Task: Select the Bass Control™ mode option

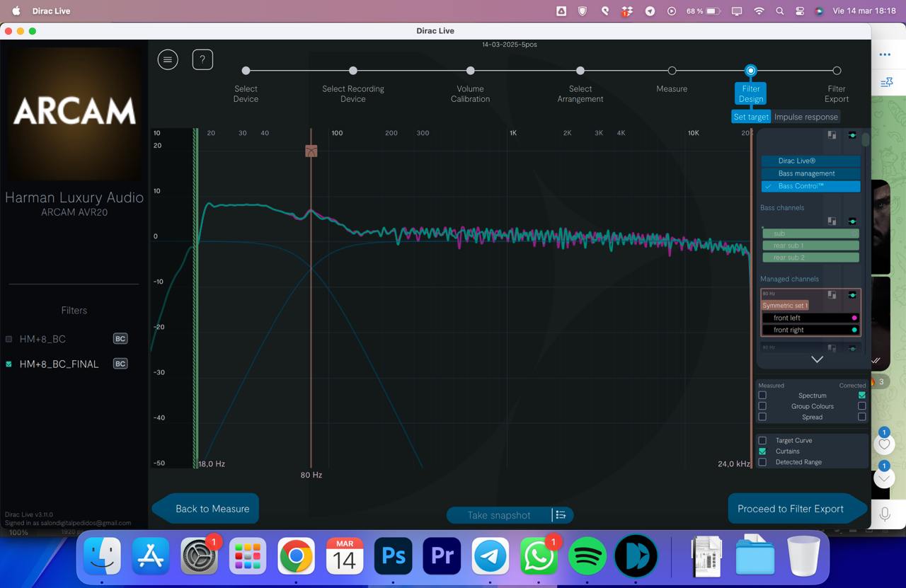Action: coord(810,186)
